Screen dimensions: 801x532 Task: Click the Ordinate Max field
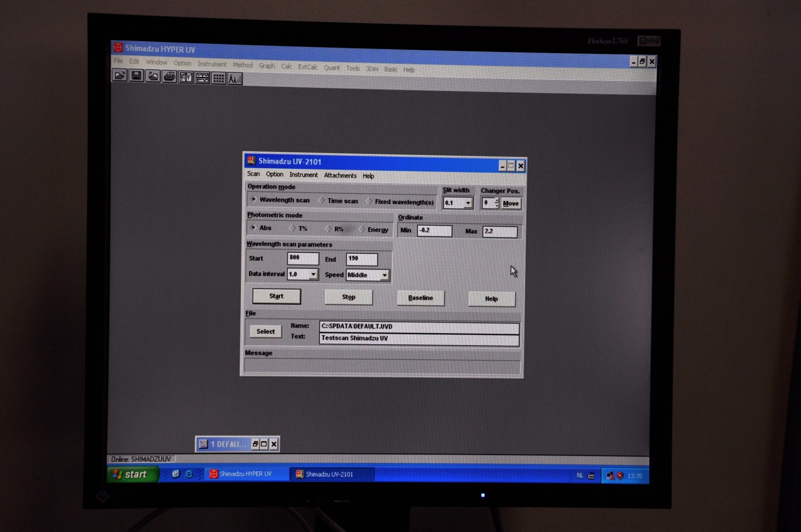pyautogui.click(x=500, y=232)
